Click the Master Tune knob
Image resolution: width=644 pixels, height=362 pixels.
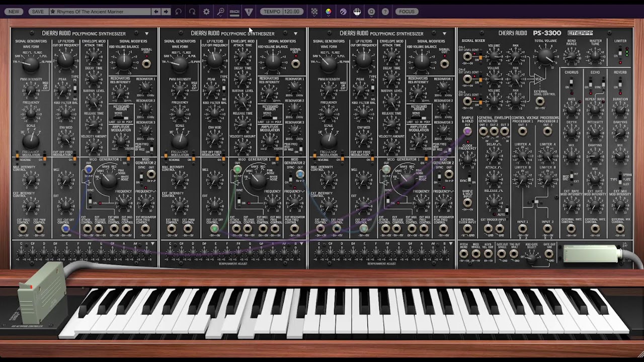point(595,56)
